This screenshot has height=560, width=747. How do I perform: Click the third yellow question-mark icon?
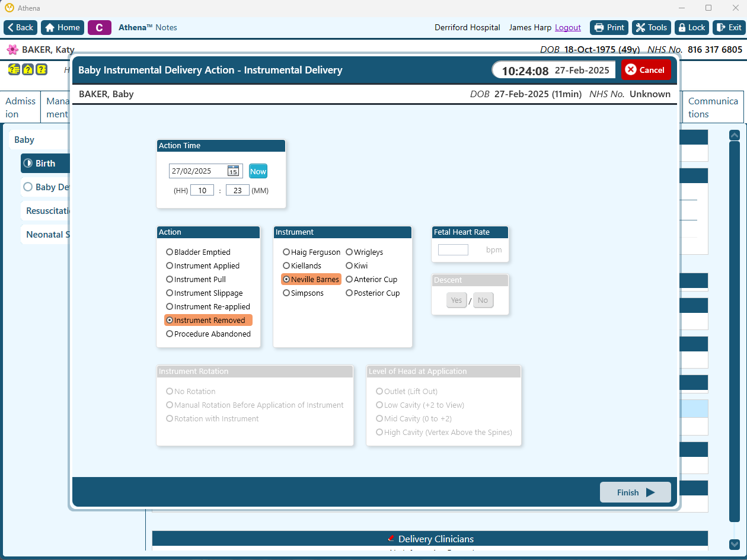(x=41, y=69)
